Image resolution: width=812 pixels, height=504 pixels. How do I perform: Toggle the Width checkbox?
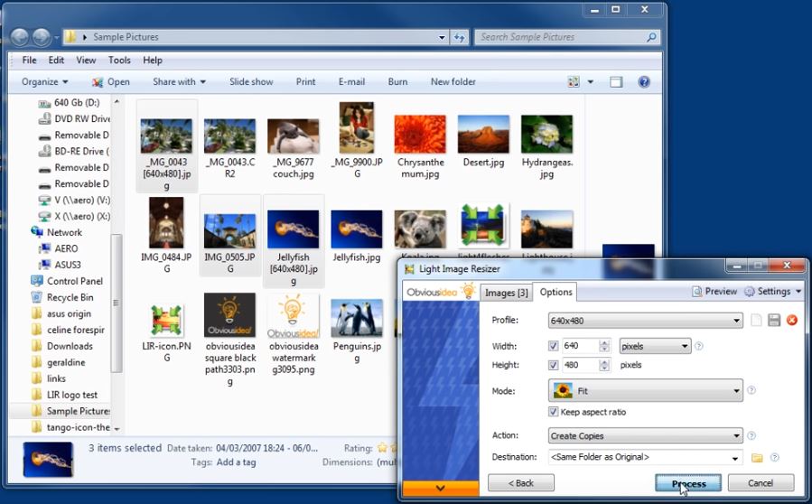553,346
